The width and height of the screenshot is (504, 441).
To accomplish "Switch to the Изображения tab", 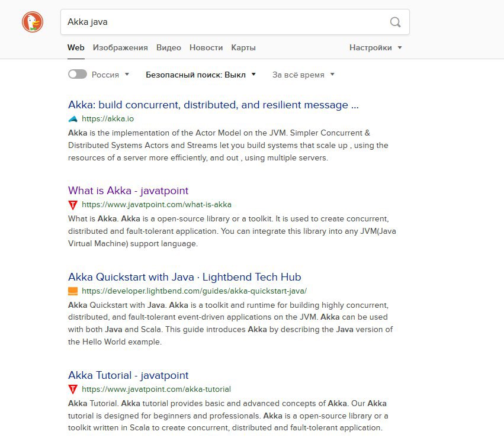I will point(120,47).
